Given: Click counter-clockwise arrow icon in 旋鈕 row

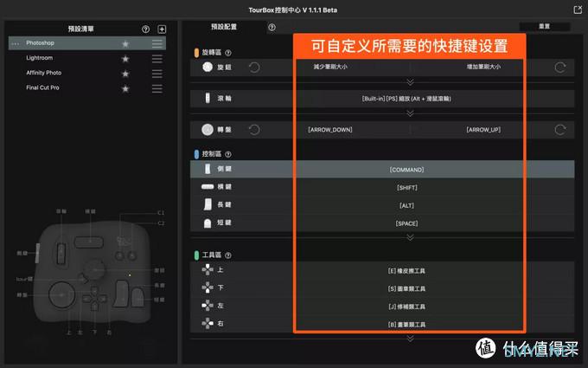Looking at the screenshot, I should [254, 68].
